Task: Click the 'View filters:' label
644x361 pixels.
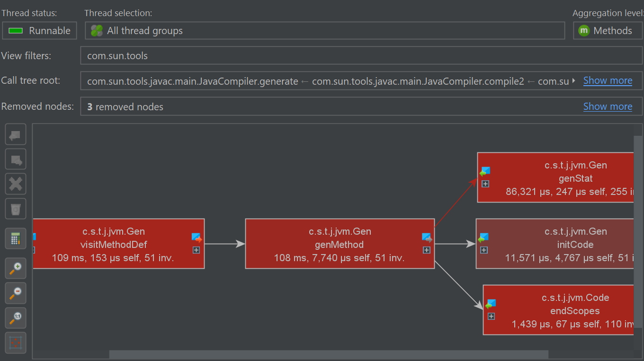Action: click(x=26, y=56)
